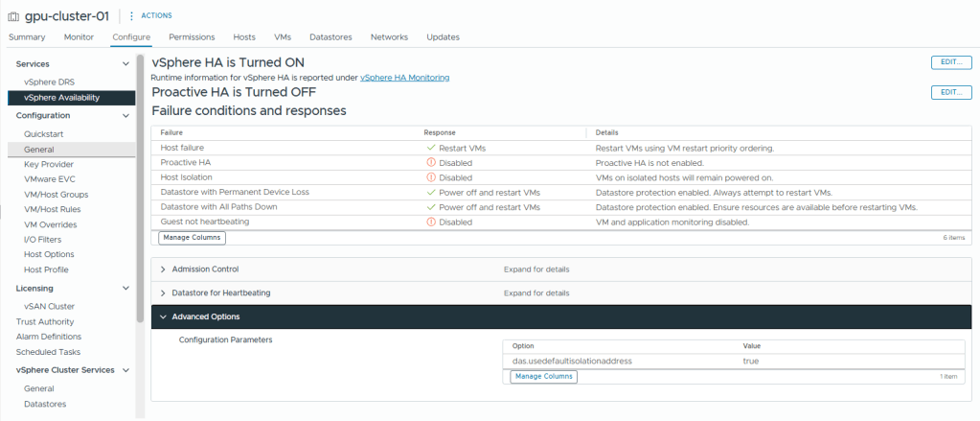Collapse the Advanced Options panel
The width and height of the screenshot is (980, 421).
tap(163, 316)
